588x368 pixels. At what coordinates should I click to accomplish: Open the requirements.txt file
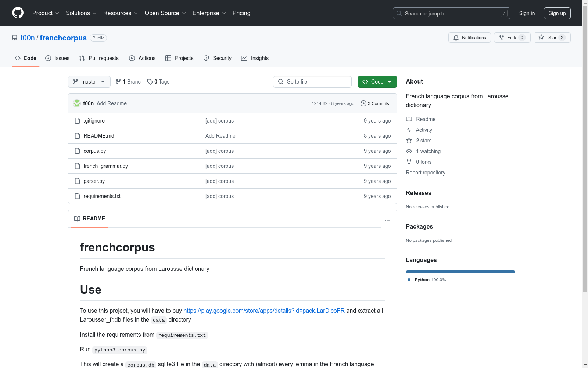click(102, 196)
